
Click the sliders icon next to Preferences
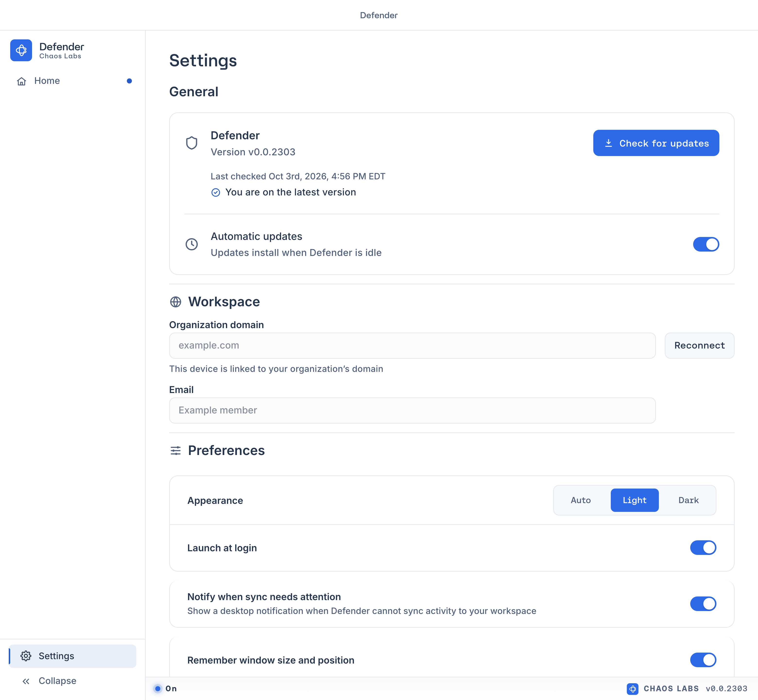pos(176,451)
